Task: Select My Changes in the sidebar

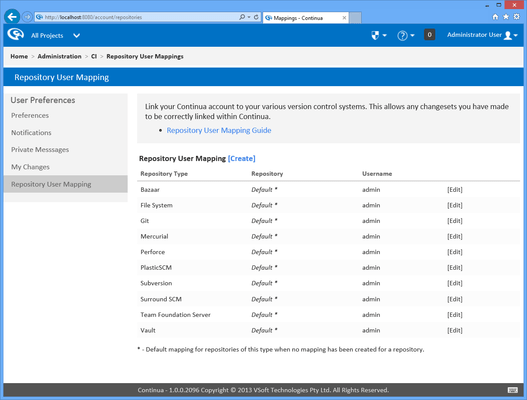Action: 30,167
